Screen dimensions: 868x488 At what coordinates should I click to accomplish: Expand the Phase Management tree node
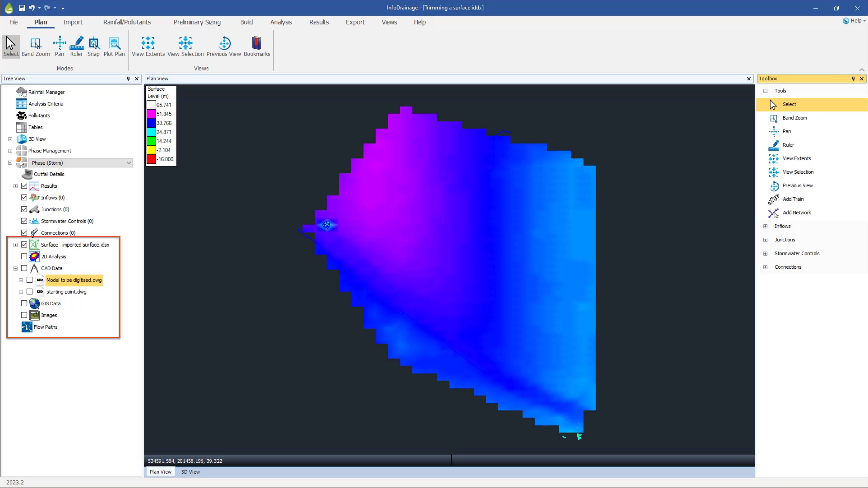[x=10, y=151]
